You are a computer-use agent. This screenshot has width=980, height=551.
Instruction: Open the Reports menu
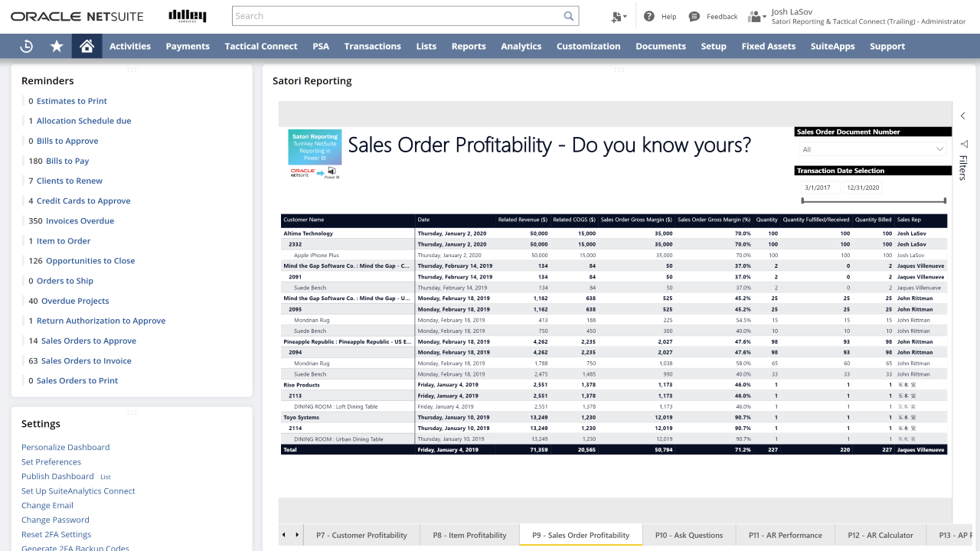pyautogui.click(x=469, y=46)
